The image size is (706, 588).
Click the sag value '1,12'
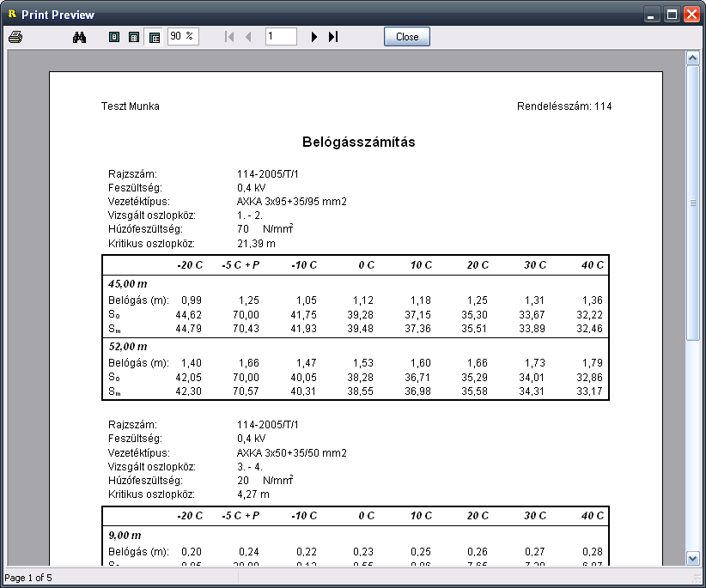pyautogui.click(x=363, y=300)
